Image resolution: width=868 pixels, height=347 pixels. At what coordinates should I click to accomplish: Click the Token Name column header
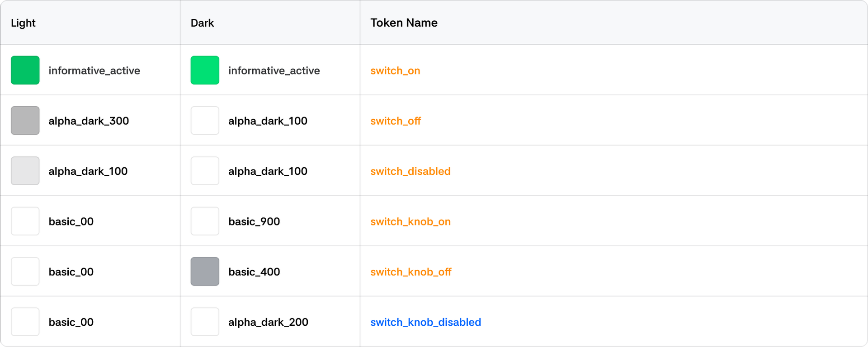click(404, 23)
